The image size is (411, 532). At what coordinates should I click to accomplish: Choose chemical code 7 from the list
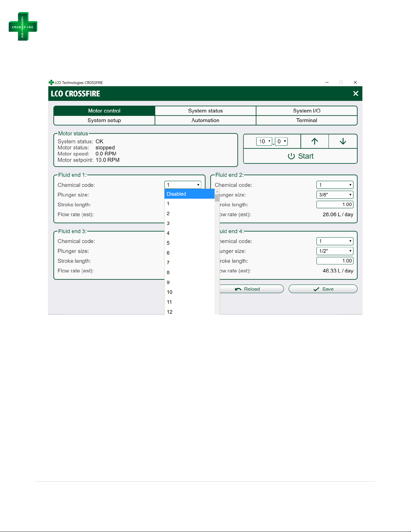coord(190,262)
